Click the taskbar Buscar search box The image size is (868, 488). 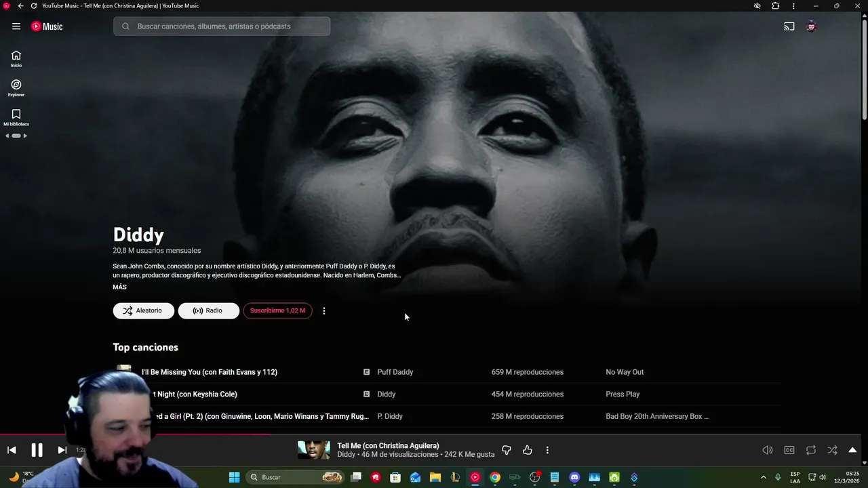tap(295, 477)
